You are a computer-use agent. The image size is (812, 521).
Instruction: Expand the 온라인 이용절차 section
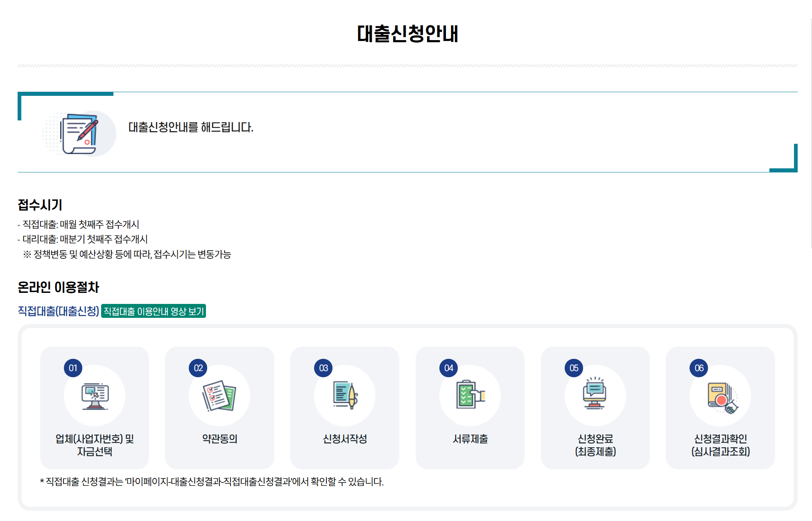click(59, 288)
